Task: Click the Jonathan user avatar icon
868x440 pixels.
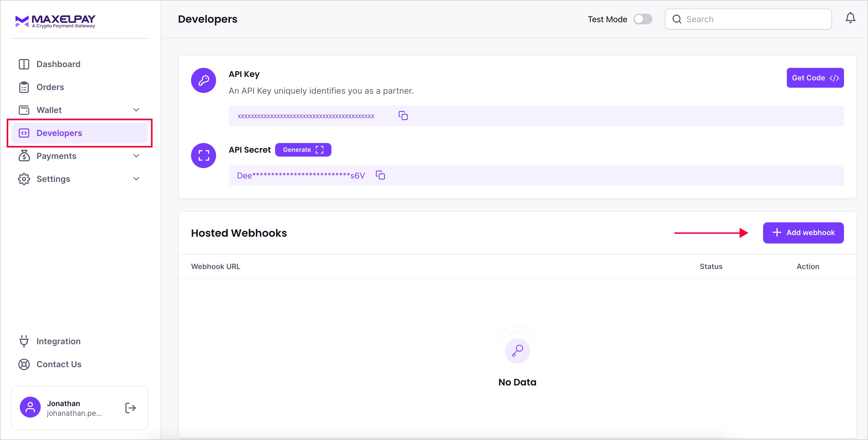Action: (x=30, y=407)
